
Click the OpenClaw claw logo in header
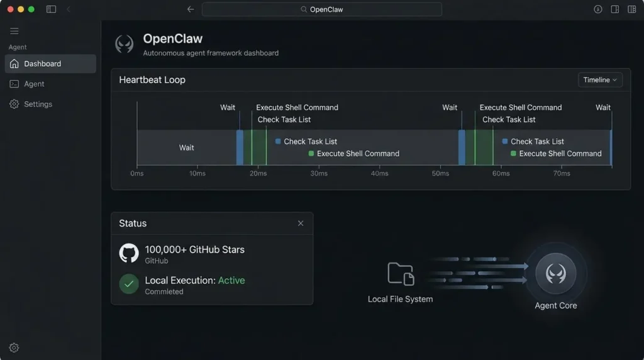tap(124, 44)
